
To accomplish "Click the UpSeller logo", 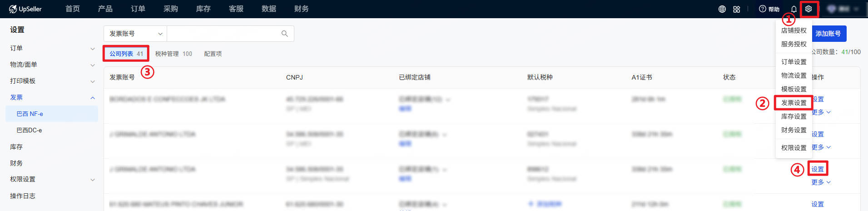I will pyautogui.click(x=25, y=9).
